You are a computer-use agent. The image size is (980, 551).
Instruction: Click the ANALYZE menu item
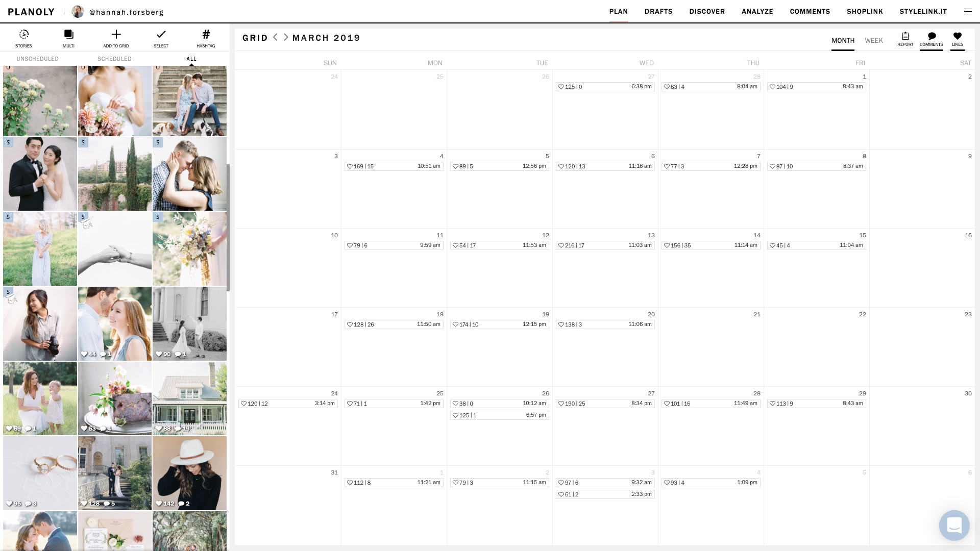[x=757, y=11]
